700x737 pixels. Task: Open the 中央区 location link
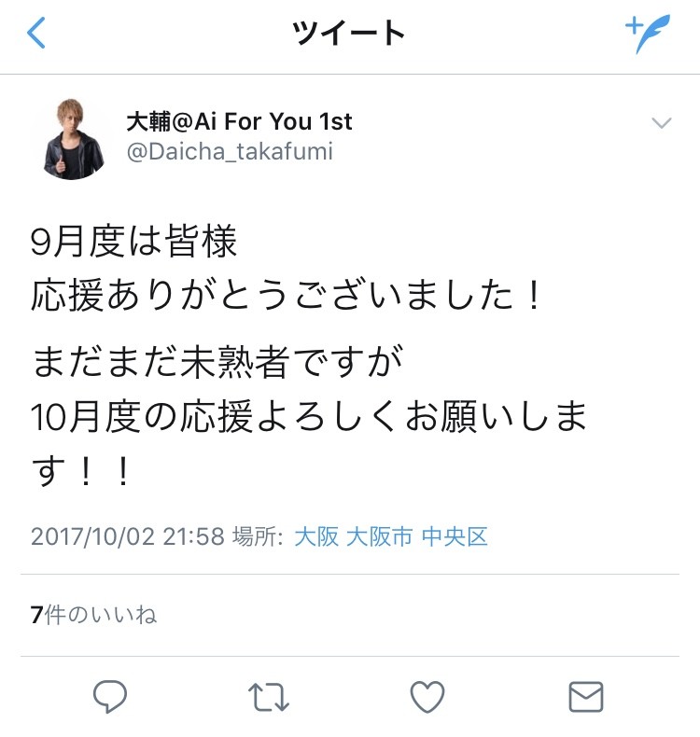click(455, 536)
